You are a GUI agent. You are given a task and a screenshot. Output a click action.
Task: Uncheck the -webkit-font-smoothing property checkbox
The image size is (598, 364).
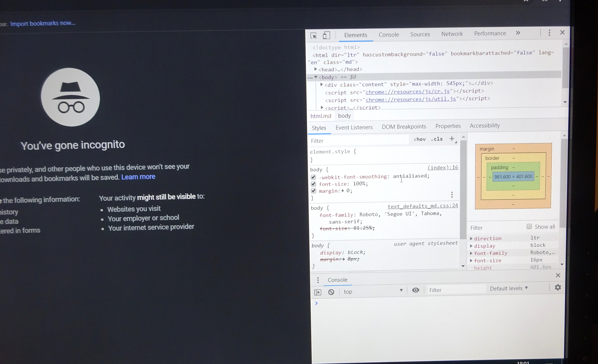coord(313,177)
